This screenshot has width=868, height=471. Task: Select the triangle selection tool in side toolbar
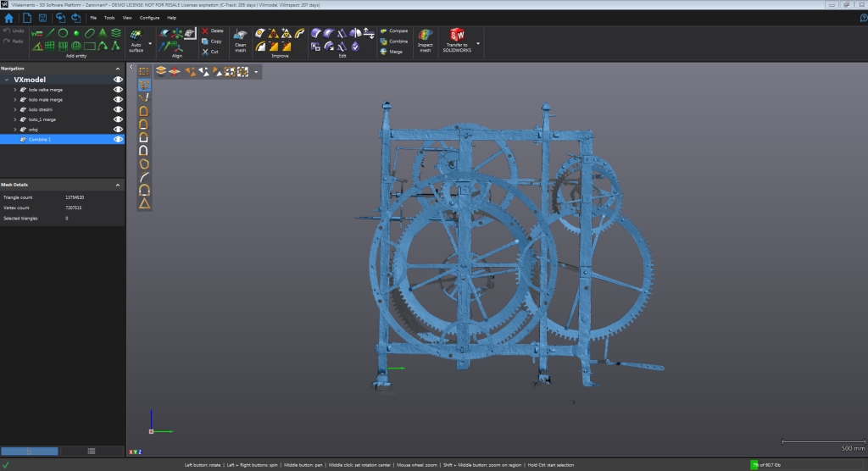coord(144,203)
